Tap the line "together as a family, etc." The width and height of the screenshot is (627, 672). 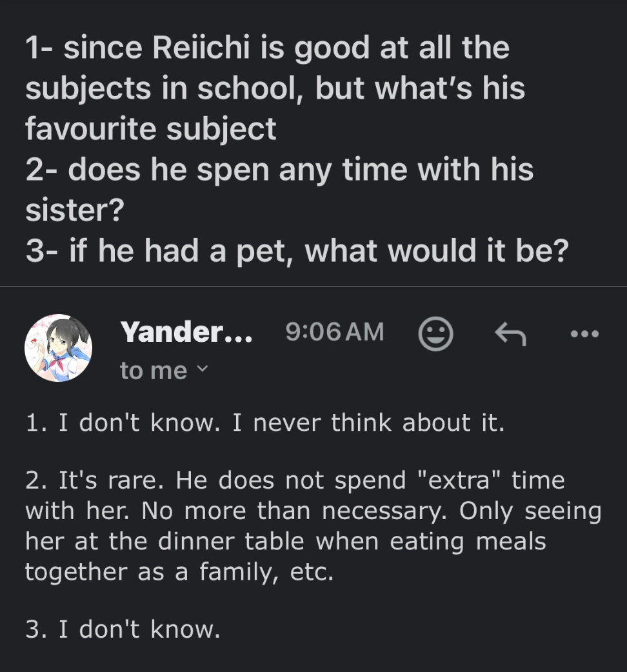(x=179, y=571)
